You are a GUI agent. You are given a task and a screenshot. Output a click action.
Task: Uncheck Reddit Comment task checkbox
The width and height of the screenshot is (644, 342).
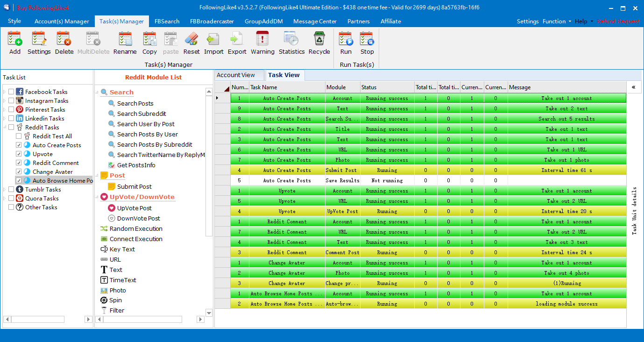pos(19,163)
